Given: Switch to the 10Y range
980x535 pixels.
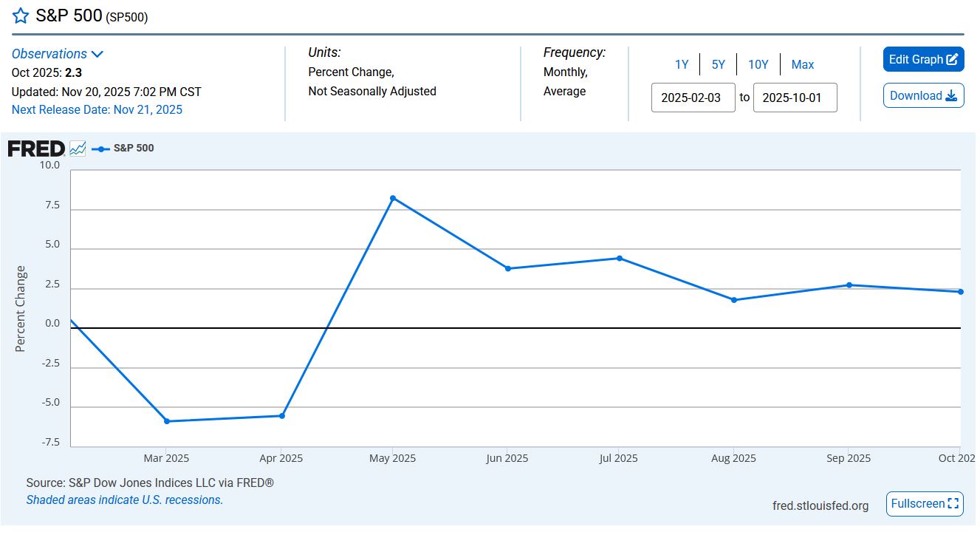Looking at the screenshot, I should pos(758,65).
